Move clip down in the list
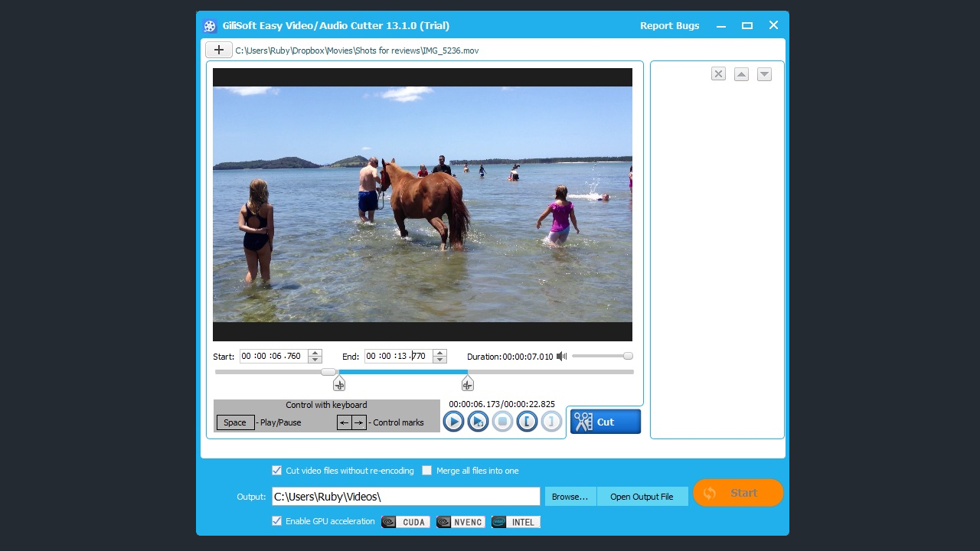This screenshot has height=551, width=980. tap(764, 74)
